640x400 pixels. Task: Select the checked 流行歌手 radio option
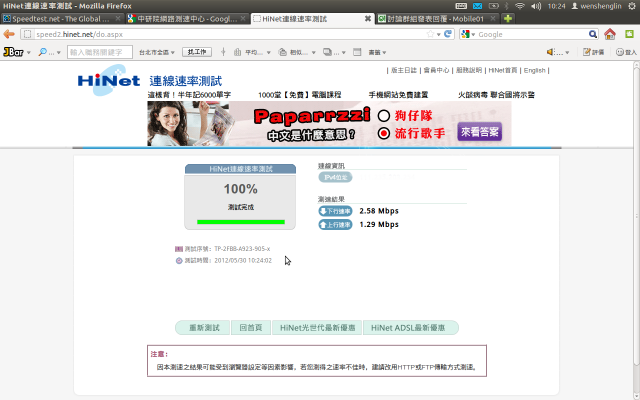click(383, 133)
